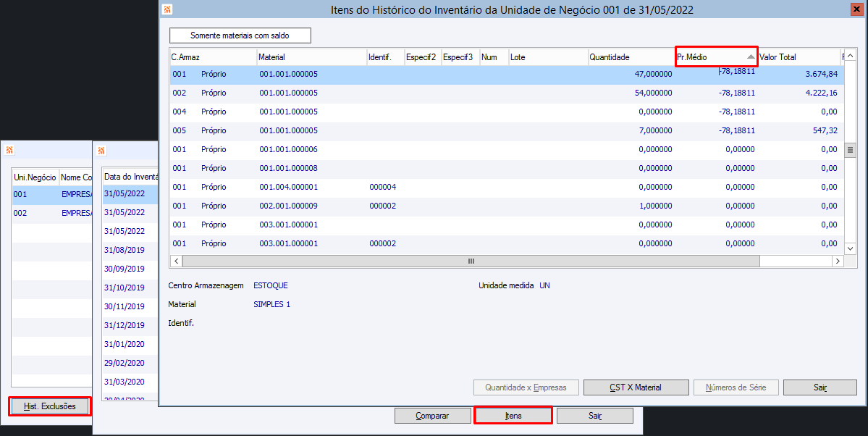Click the Pr.Médio sort arrow indicator
The height and width of the screenshot is (436, 868).
coord(751,57)
